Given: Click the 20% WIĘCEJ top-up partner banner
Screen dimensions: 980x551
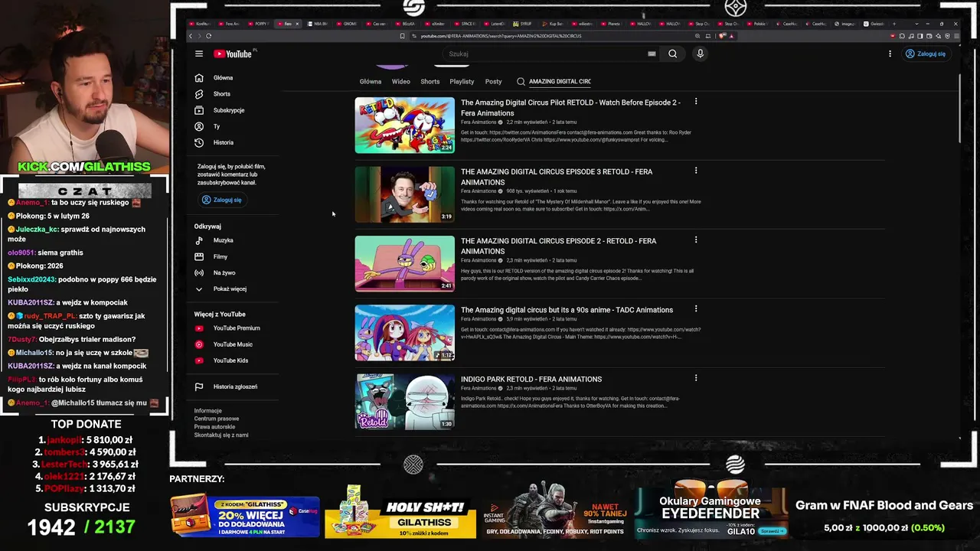Looking at the screenshot, I should (245, 516).
